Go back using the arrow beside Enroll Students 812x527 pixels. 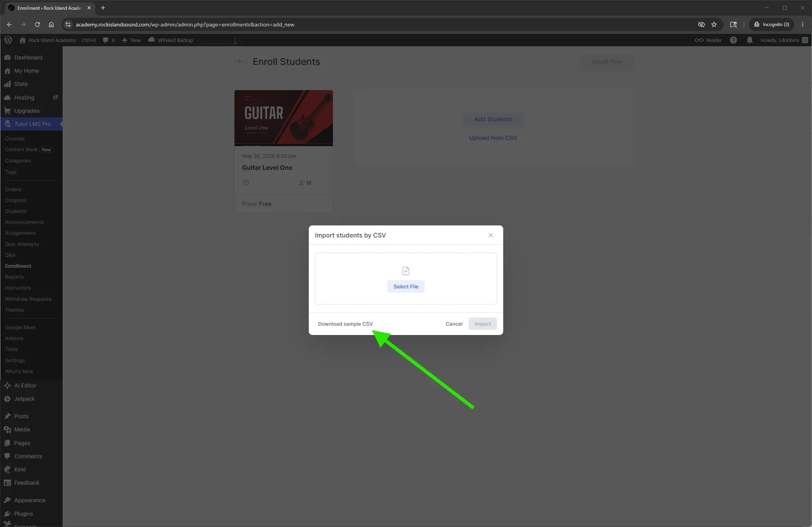coord(240,61)
